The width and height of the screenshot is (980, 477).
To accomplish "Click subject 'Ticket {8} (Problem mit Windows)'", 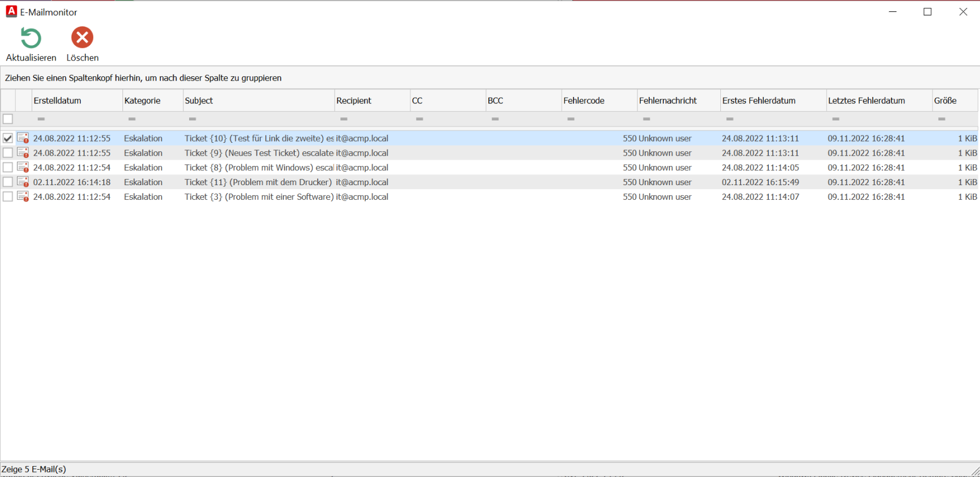I will 259,168.
